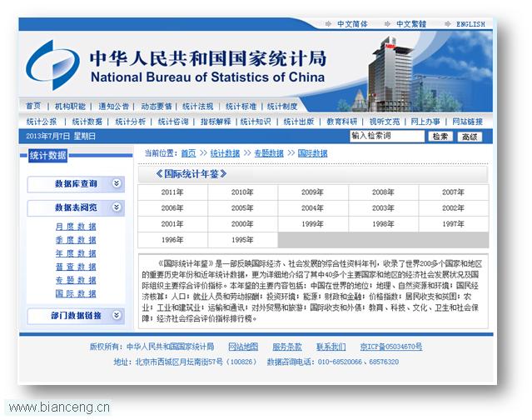
Task: Go to 专题数据 in the breadcrumb
Action: click(269, 153)
